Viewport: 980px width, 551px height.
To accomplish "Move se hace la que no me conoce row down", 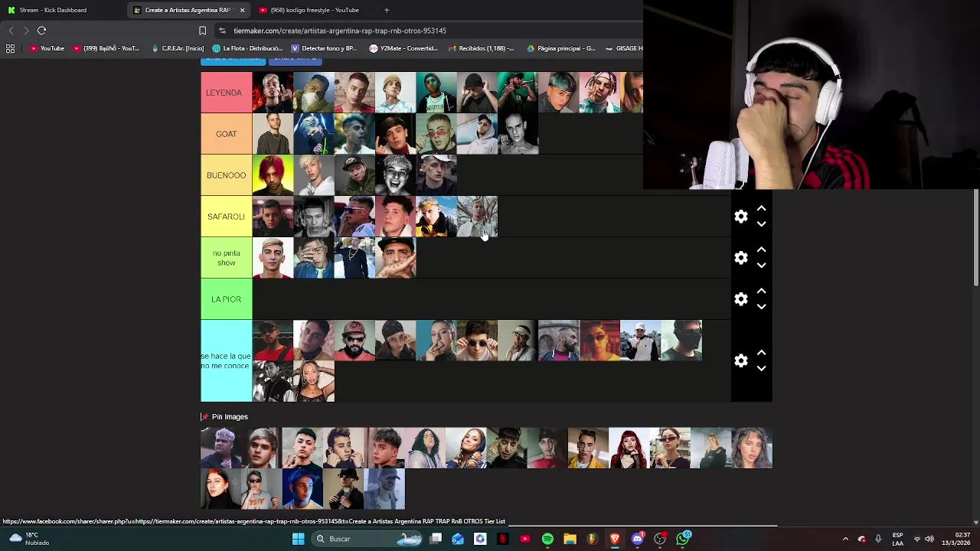I will [x=761, y=369].
